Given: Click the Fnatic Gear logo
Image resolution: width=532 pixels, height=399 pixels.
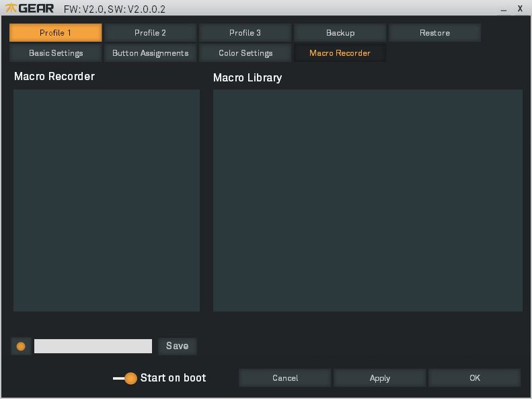Looking at the screenshot, I should point(30,8).
